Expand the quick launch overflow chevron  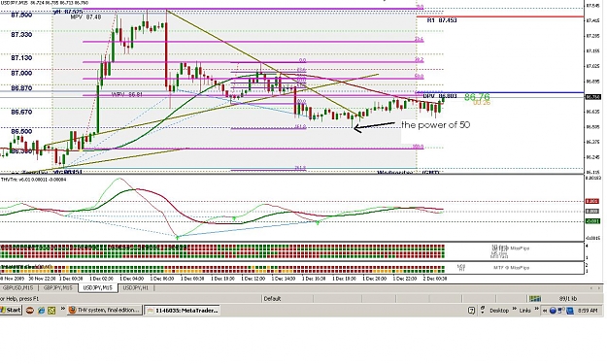(x=62, y=309)
